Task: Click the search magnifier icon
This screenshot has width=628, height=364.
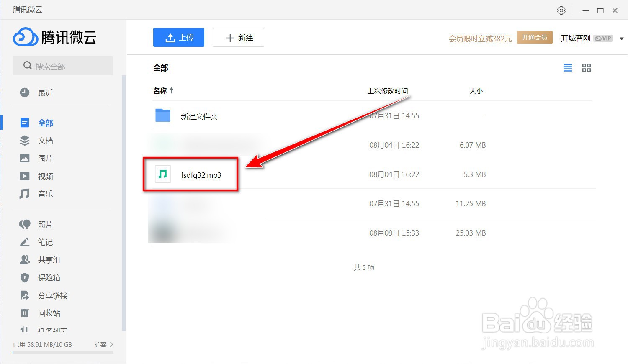Action: (28, 66)
